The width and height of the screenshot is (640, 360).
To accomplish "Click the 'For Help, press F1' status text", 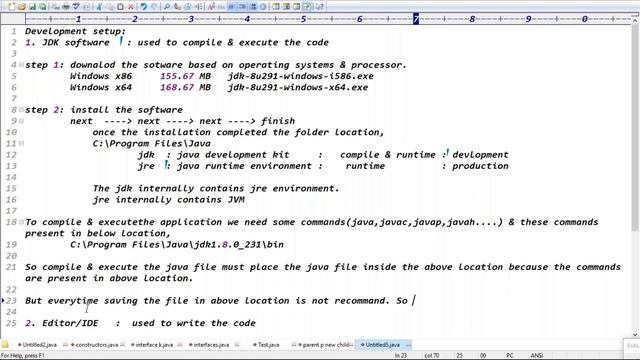I will [x=23, y=356].
